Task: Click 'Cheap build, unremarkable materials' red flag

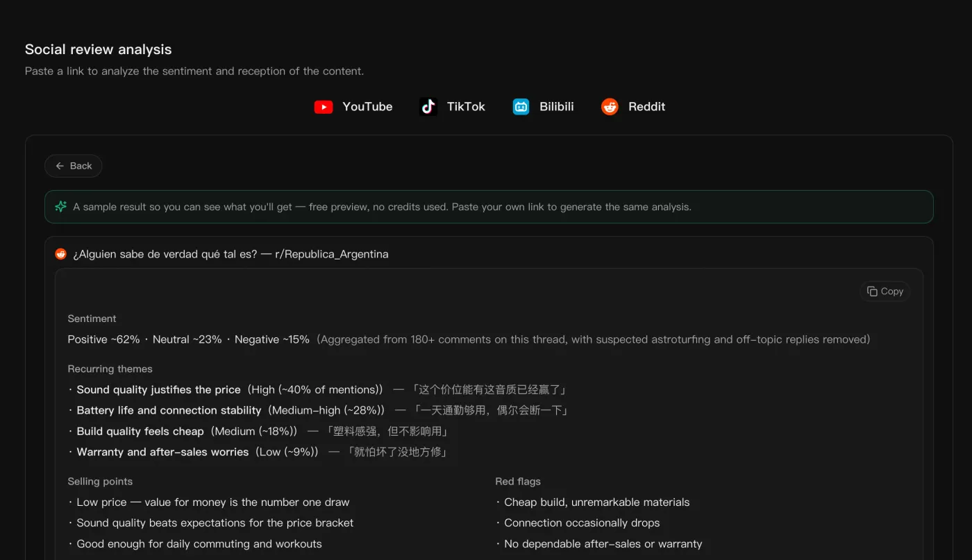Action: click(597, 502)
